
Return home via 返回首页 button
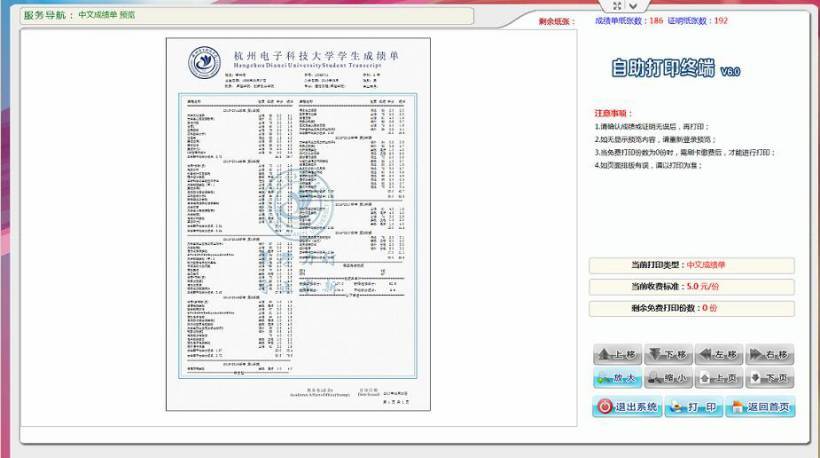pyautogui.click(x=760, y=407)
